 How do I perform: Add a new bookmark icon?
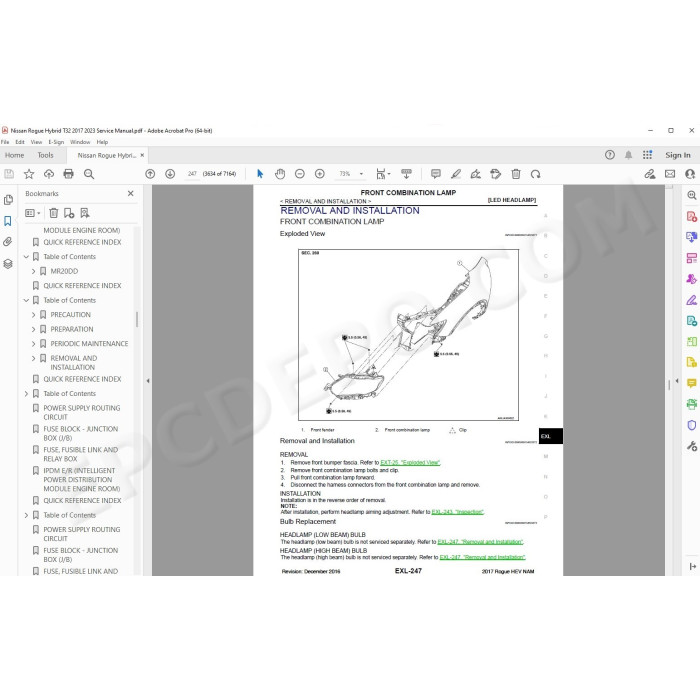69,213
